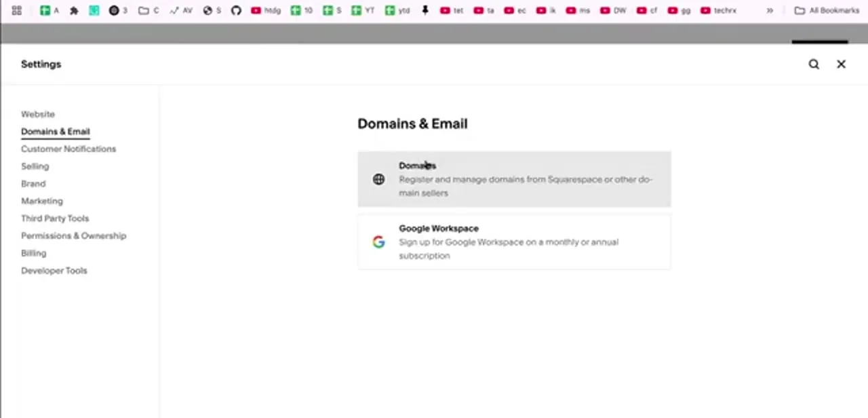Click the globe icon on the Domains card

378,179
